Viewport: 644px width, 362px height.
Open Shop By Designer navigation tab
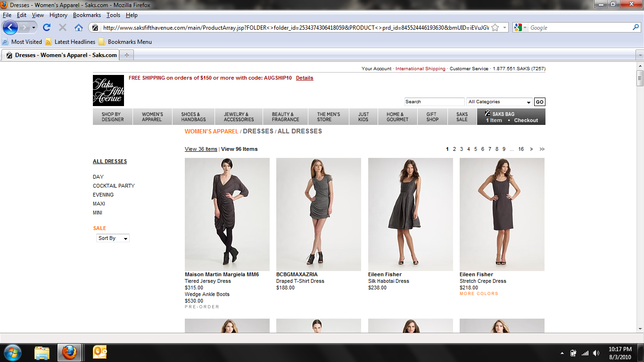click(x=113, y=117)
